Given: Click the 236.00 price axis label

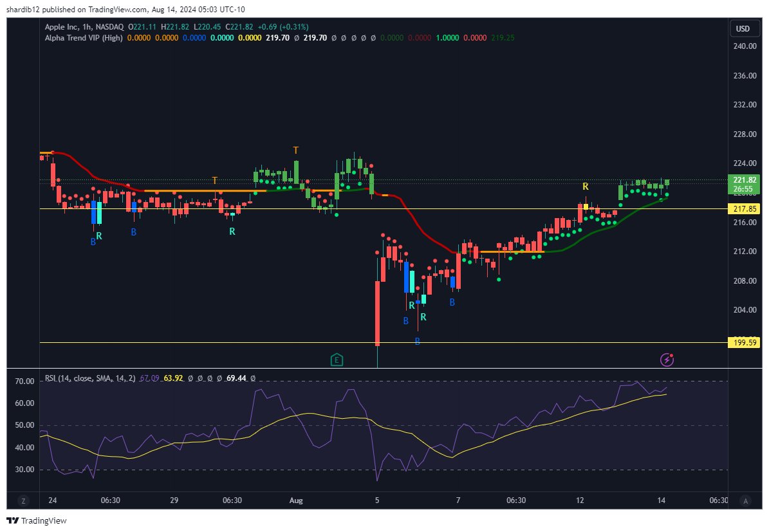Looking at the screenshot, I should [x=745, y=75].
